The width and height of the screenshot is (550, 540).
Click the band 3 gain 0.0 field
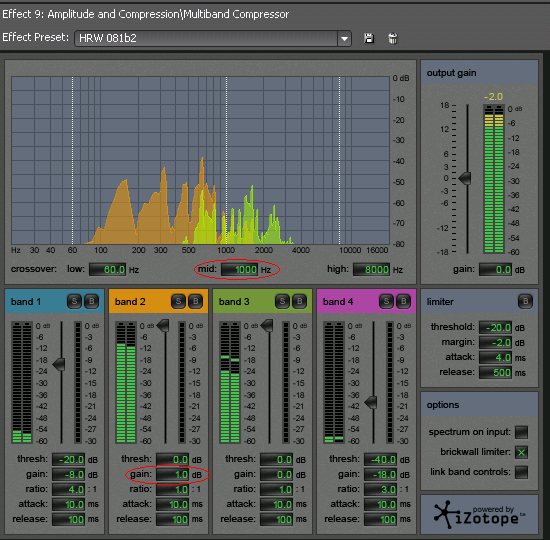[x=276, y=474]
